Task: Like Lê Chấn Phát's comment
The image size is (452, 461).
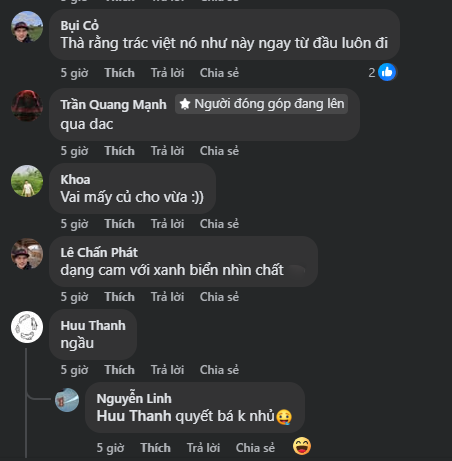Action: click(120, 297)
